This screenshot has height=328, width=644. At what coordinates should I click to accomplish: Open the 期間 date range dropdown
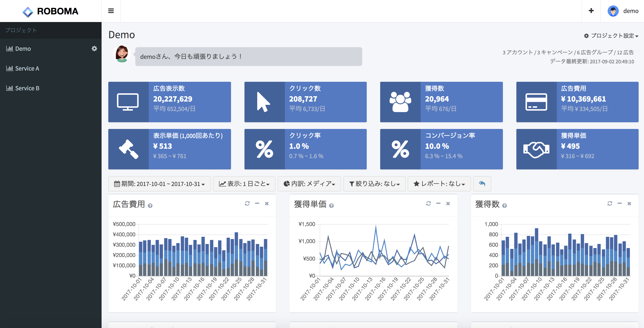click(159, 184)
